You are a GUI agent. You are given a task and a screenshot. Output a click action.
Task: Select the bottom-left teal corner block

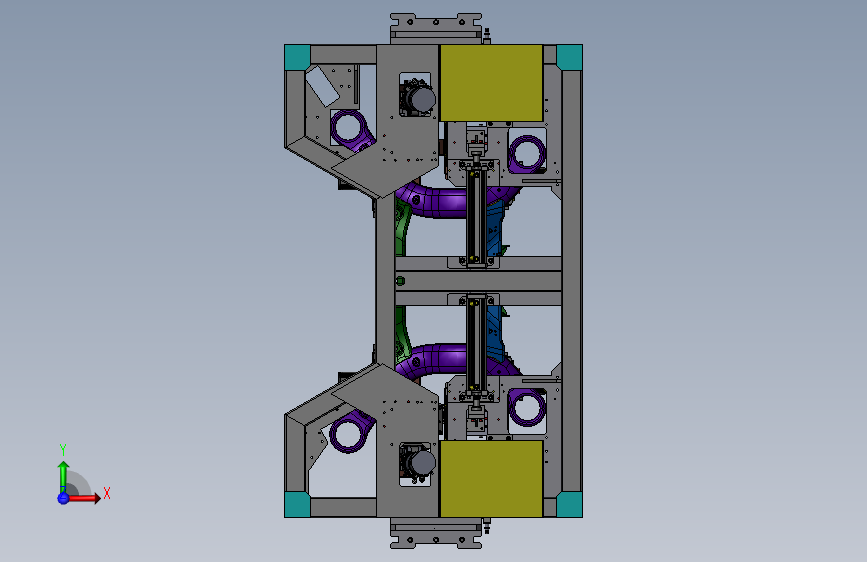click(x=297, y=504)
